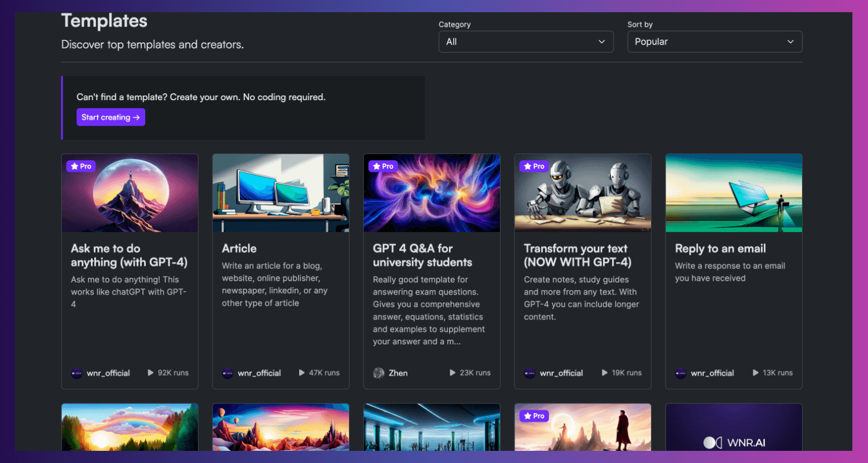The height and width of the screenshot is (463, 868).
Task: Open the mountain moon thumbnail of Ask me to do anything
Action: [x=130, y=193]
